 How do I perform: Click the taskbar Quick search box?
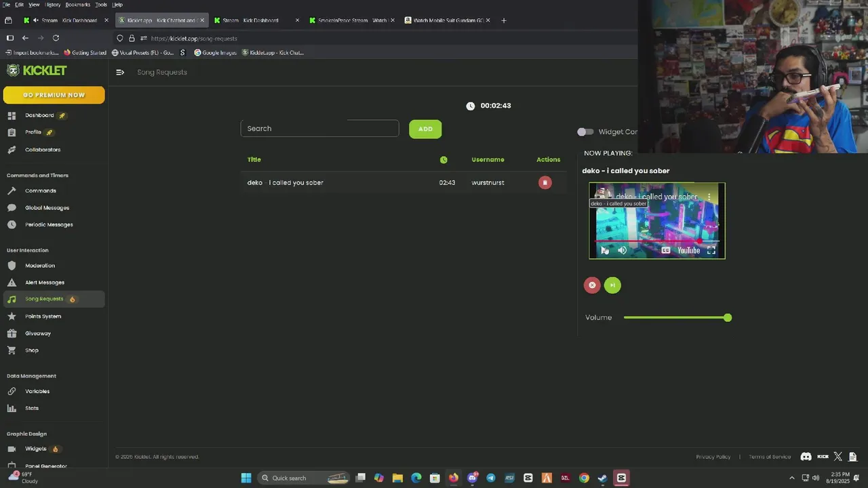[304, 478]
